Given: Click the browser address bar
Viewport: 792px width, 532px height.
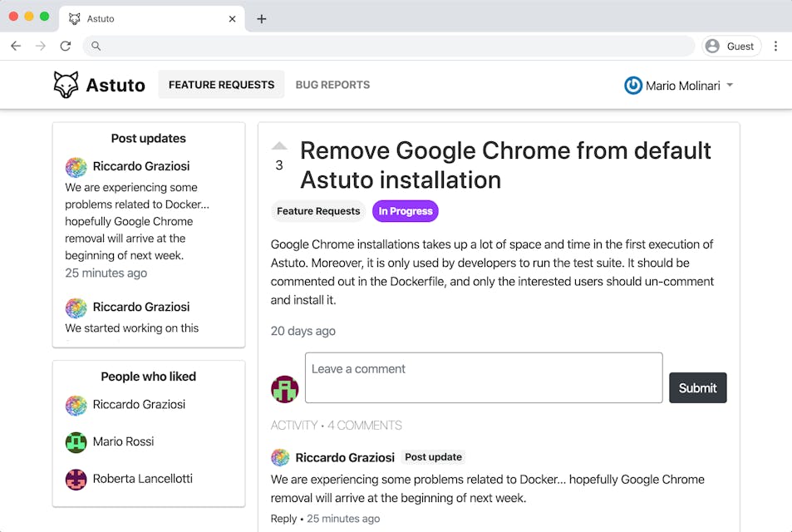Looking at the screenshot, I should [389, 46].
